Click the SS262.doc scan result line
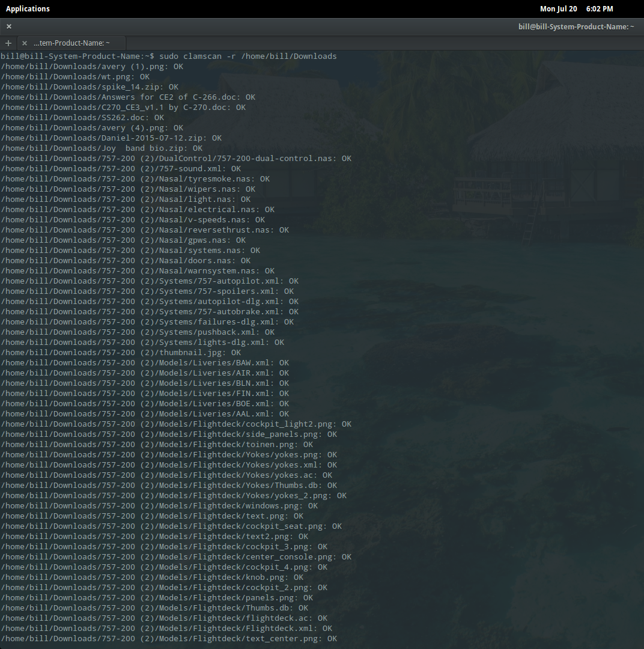 (x=82, y=118)
